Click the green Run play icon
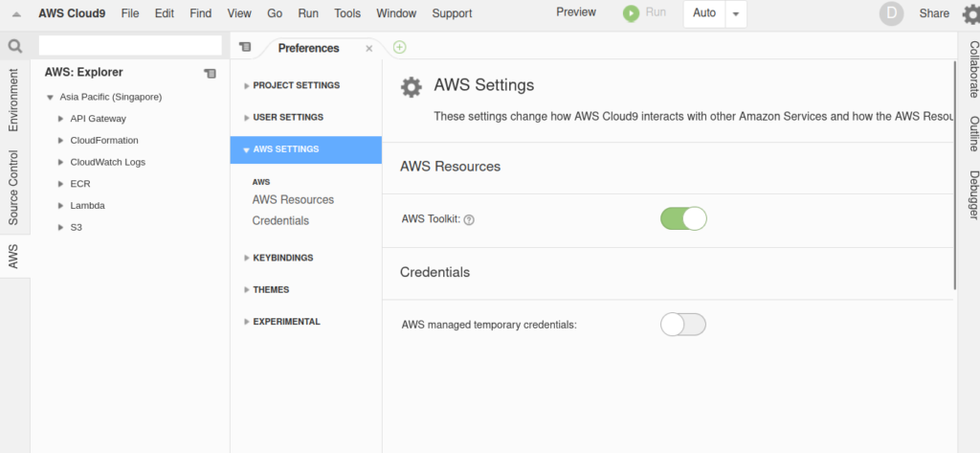The image size is (980, 453). [x=632, y=13]
